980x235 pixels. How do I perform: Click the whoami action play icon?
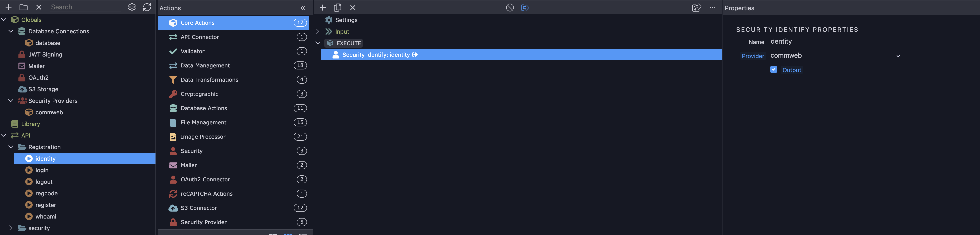pyautogui.click(x=29, y=216)
